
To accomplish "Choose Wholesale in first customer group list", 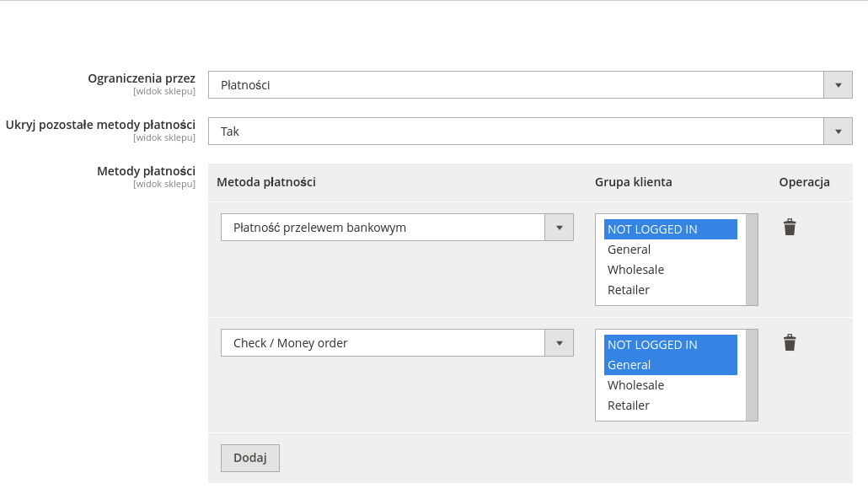I will point(670,270).
